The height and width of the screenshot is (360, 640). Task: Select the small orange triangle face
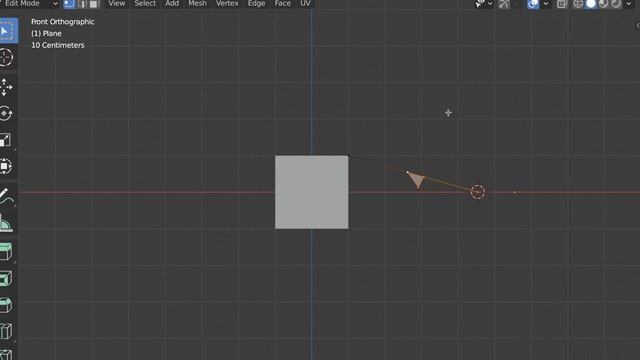[x=417, y=180]
